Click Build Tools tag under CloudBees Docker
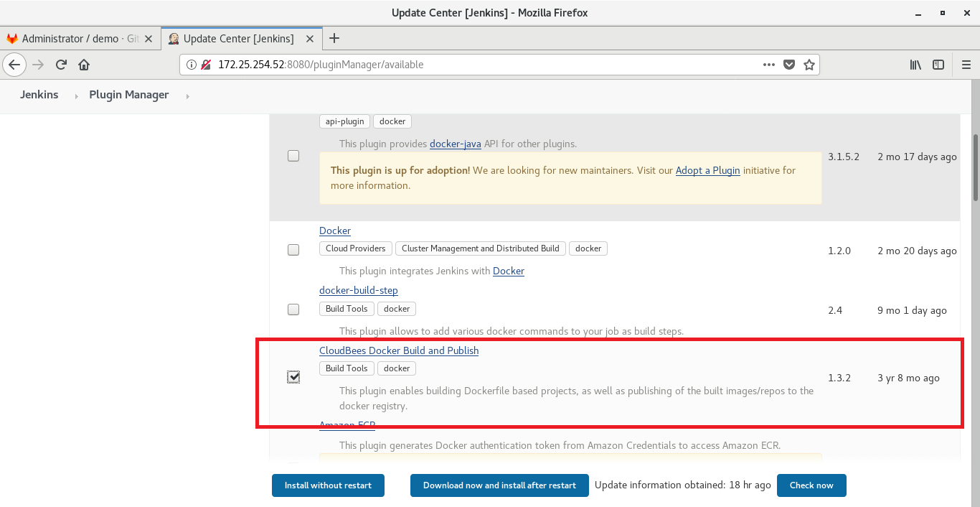This screenshot has width=980, height=507. pyautogui.click(x=347, y=368)
